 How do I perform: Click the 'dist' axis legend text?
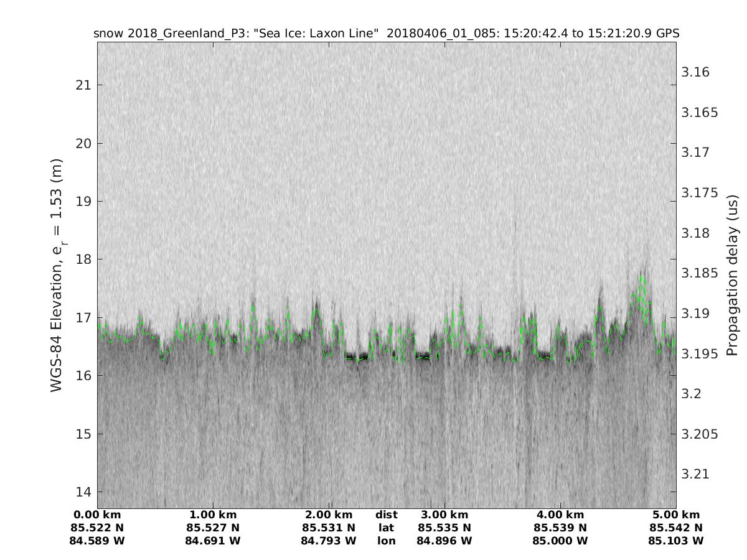(386, 515)
